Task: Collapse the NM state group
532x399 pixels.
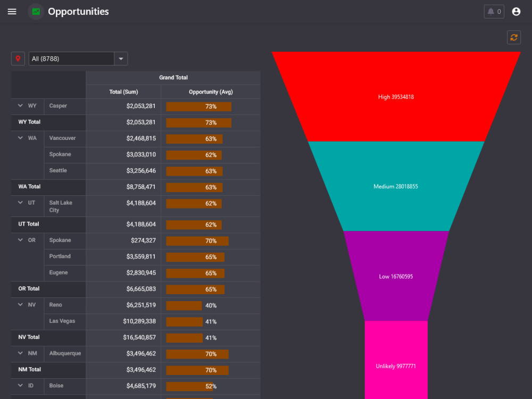Action: pos(20,353)
